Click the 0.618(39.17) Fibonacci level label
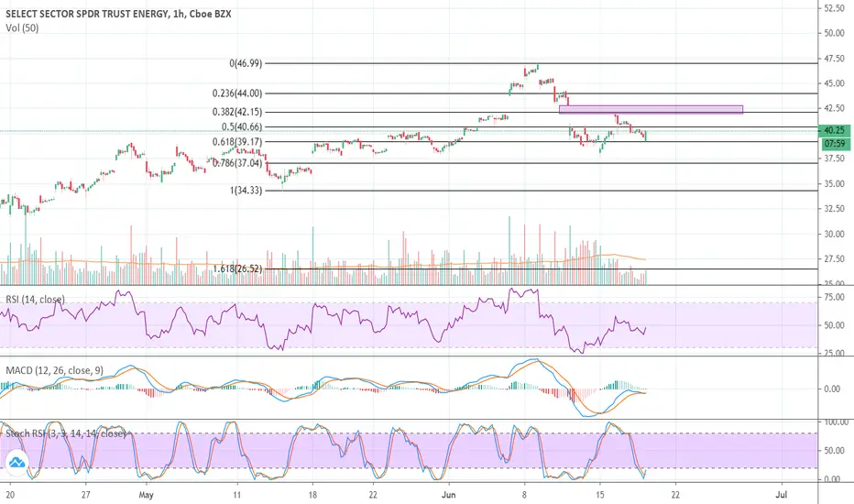 tap(237, 141)
